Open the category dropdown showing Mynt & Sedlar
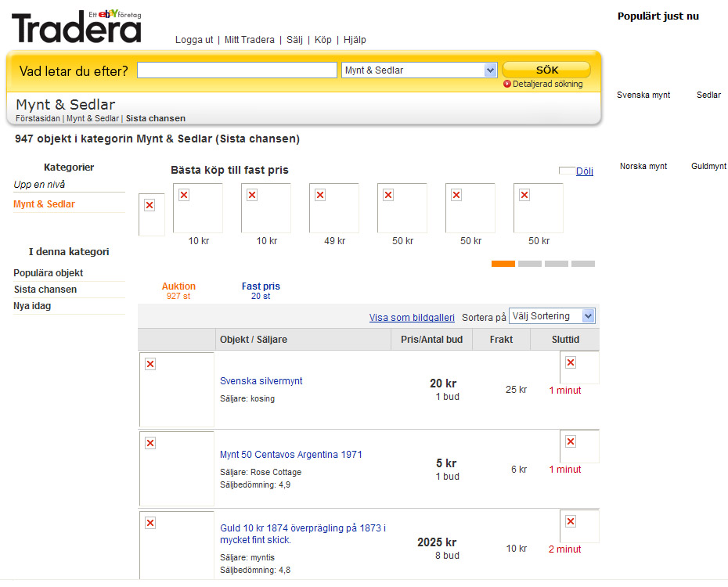The width and height of the screenshot is (728, 587). [x=420, y=70]
